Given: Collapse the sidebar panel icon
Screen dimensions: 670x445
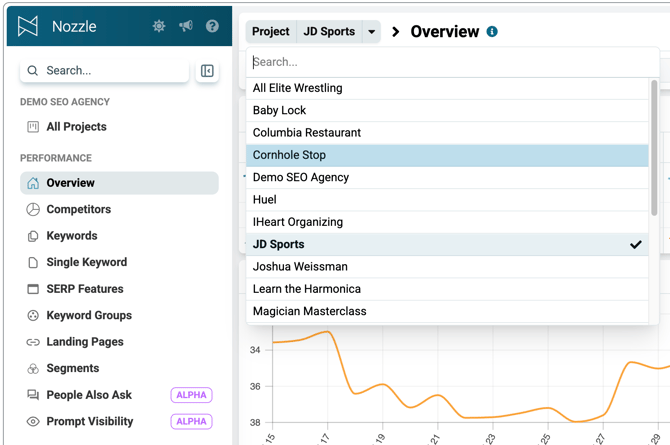Looking at the screenshot, I should click(x=207, y=71).
